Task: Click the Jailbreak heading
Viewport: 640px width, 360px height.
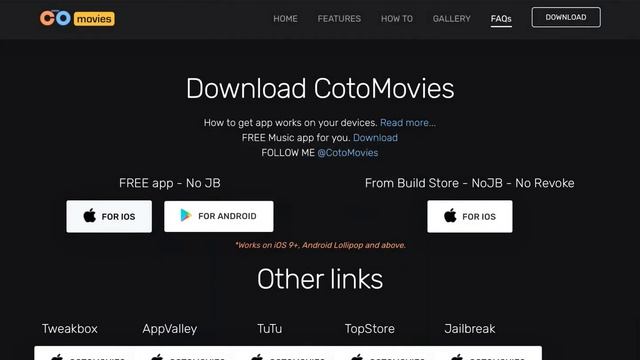Action: coord(470,329)
